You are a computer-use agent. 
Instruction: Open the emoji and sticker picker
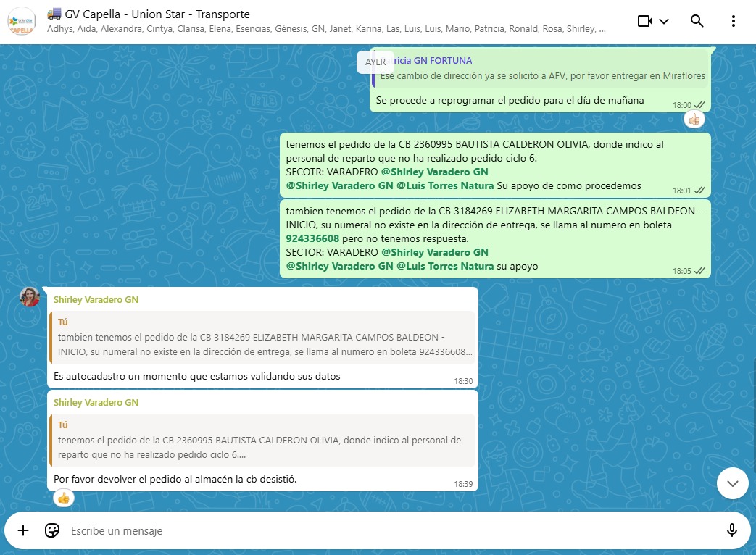tap(52, 530)
